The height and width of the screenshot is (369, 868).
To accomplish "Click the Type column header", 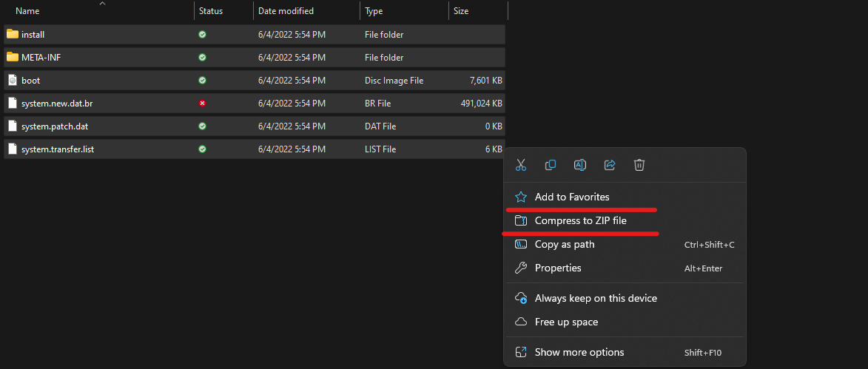I will pyautogui.click(x=374, y=11).
